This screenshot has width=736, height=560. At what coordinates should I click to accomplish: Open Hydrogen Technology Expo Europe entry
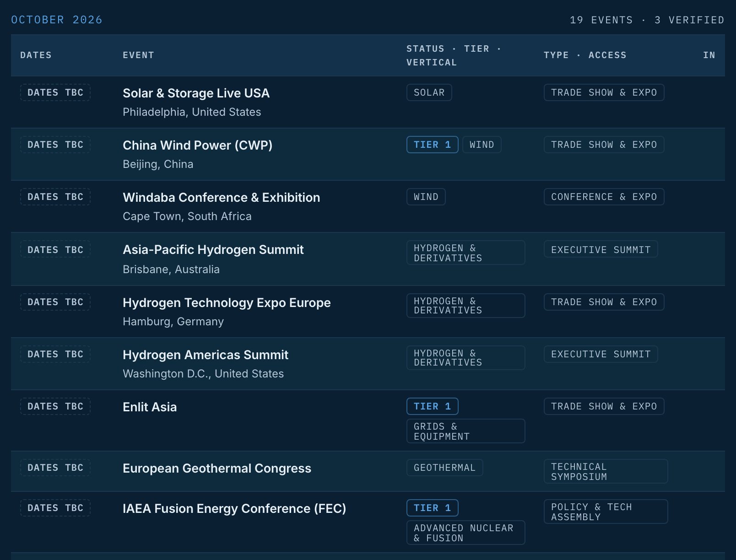pyautogui.click(x=227, y=303)
